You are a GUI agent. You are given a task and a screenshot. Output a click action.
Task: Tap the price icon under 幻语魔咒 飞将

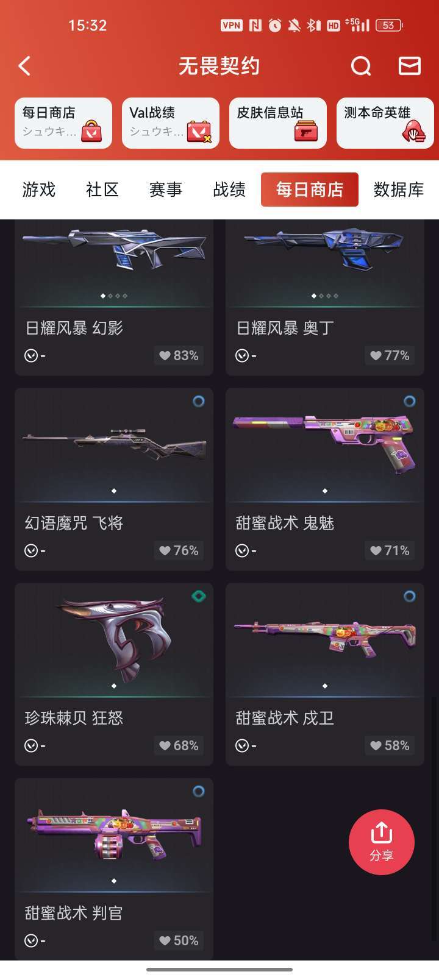click(31, 550)
